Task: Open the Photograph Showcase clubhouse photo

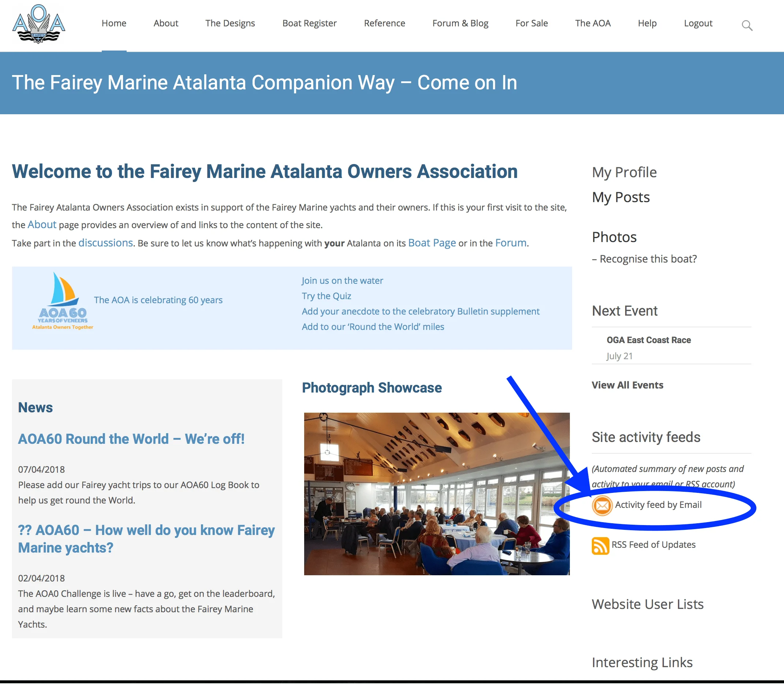Action: pos(436,494)
